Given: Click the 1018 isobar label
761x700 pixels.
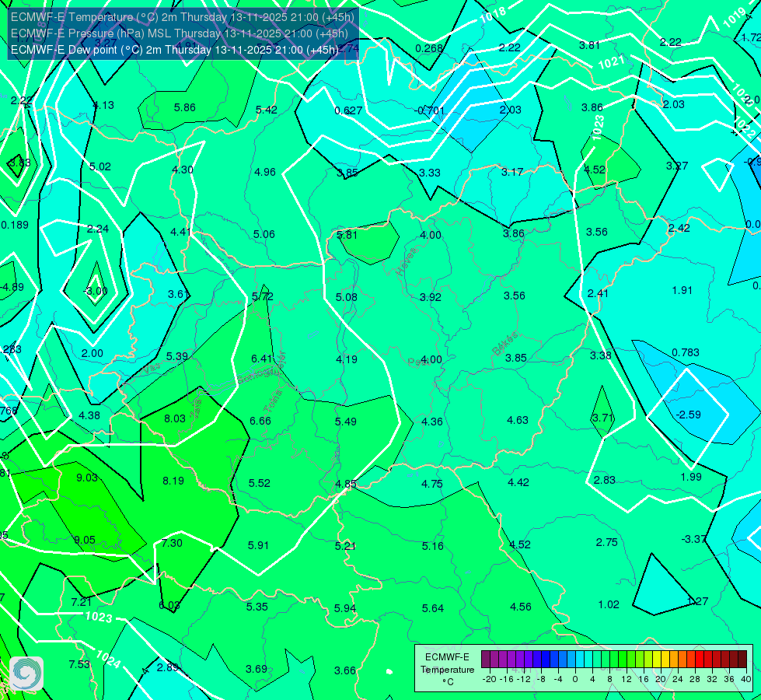Looking at the screenshot, I should pyautogui.click(x=493, y=15).
